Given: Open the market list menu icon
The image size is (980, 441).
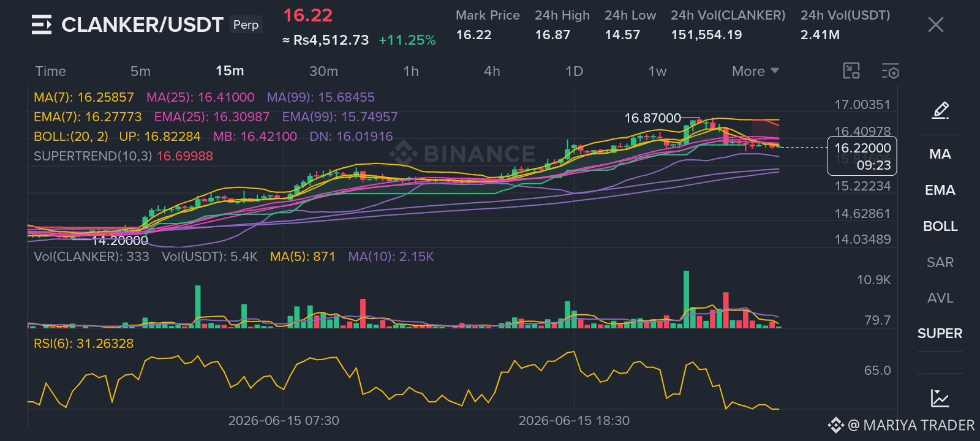Looking at the screenshot, I should tap(42, 24).
